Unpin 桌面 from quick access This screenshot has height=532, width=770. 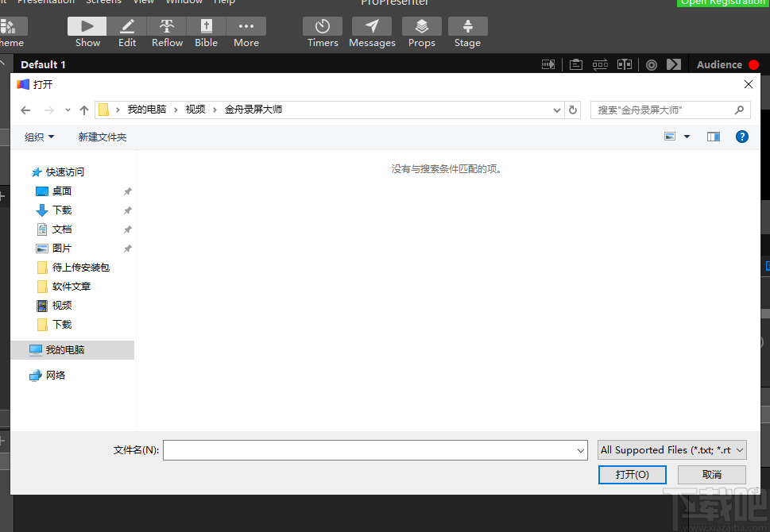(126, 191)
